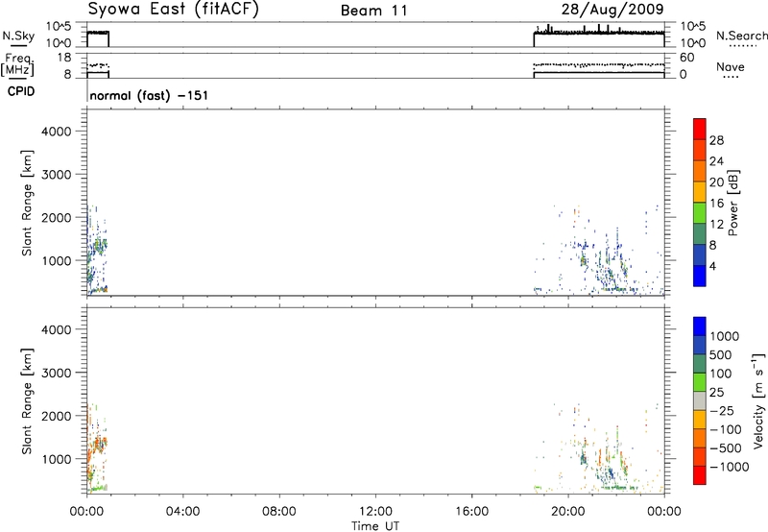This screenshot has width=768, height=532.
Task: Click the gray segment of the velocity colorbar
Action: tap(700, 401)
